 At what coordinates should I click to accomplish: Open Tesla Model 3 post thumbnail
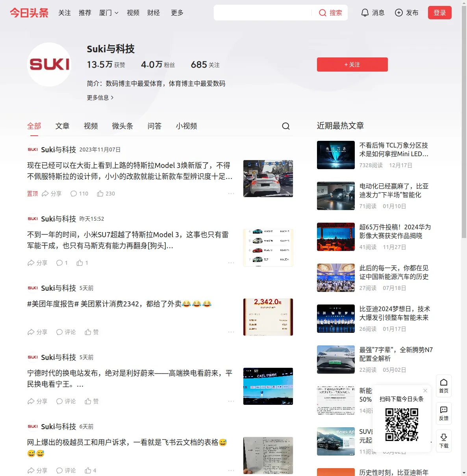tap(268, 179)
